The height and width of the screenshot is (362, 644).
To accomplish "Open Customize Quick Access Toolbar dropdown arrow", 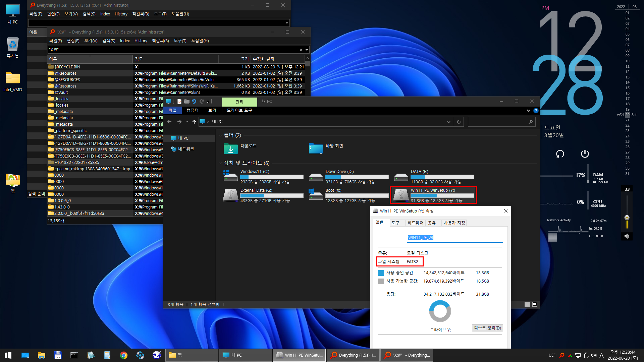I will point(208,102).
